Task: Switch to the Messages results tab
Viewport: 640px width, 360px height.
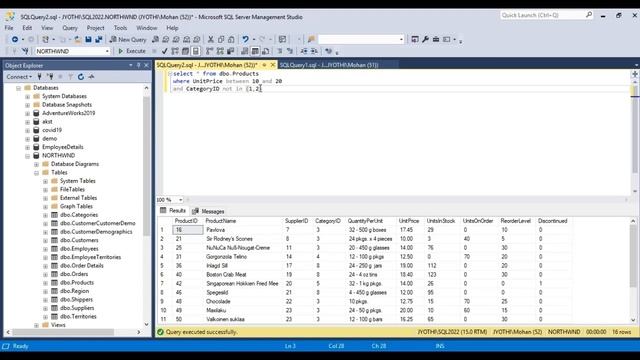Action: [x=208, y=211]
